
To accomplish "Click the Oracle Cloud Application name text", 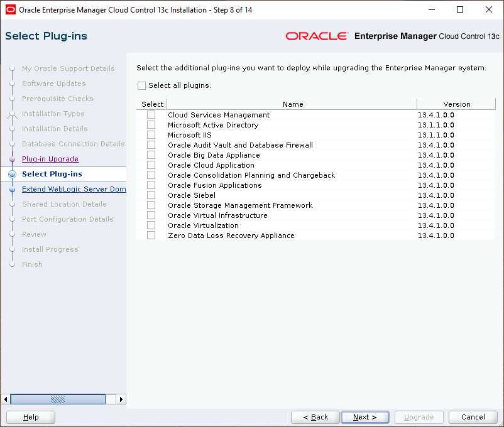I will [211, 165].
